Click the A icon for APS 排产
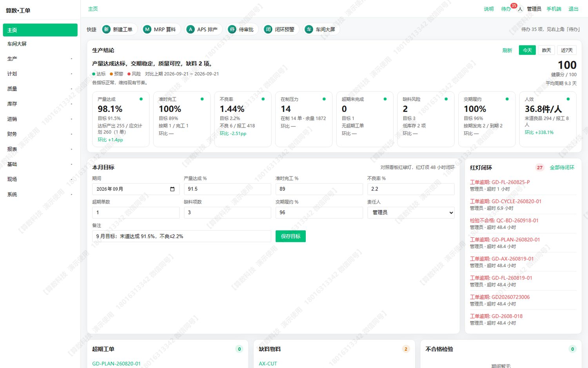588x368 pixels. tap(191, 29)
